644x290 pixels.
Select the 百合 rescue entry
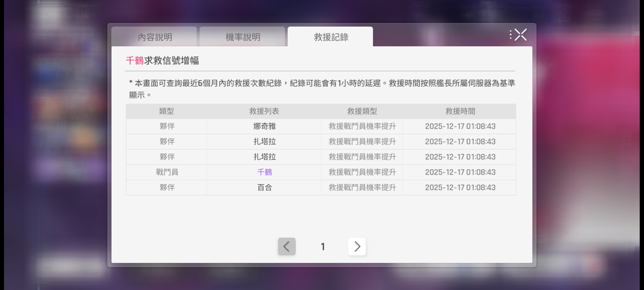pos(264,187)
